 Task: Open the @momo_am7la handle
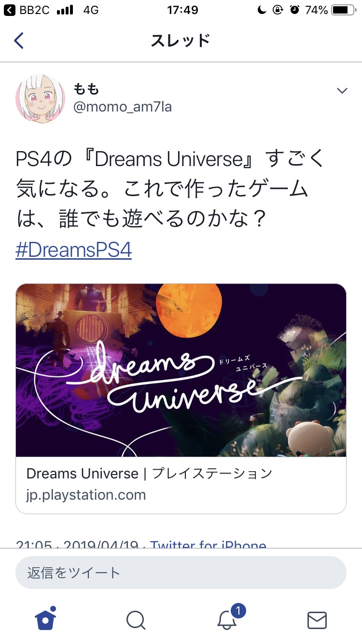122,107
